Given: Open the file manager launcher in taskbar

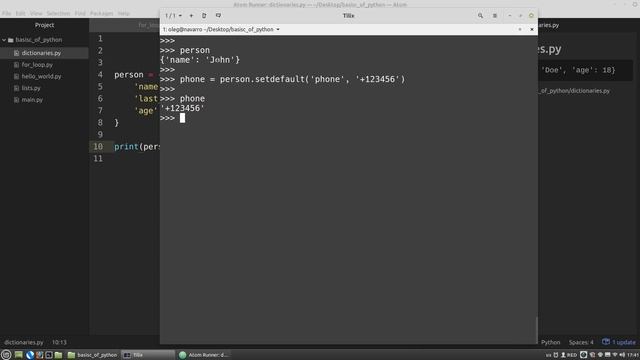Looking at the screenshot, I should (x=58, y=355).
